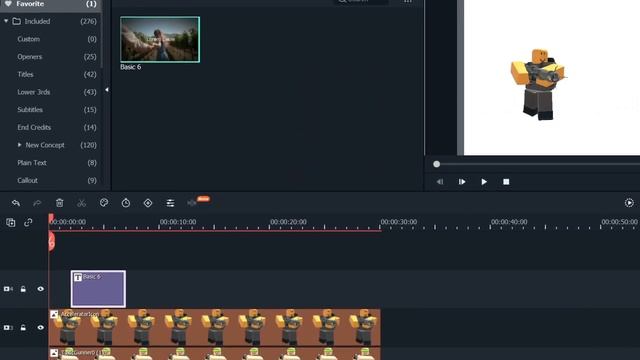Image resolution: width=640 pixels, height=360 pixels.
Task: Select the Accelerator image clip on timeline
Action: point(215,328)
